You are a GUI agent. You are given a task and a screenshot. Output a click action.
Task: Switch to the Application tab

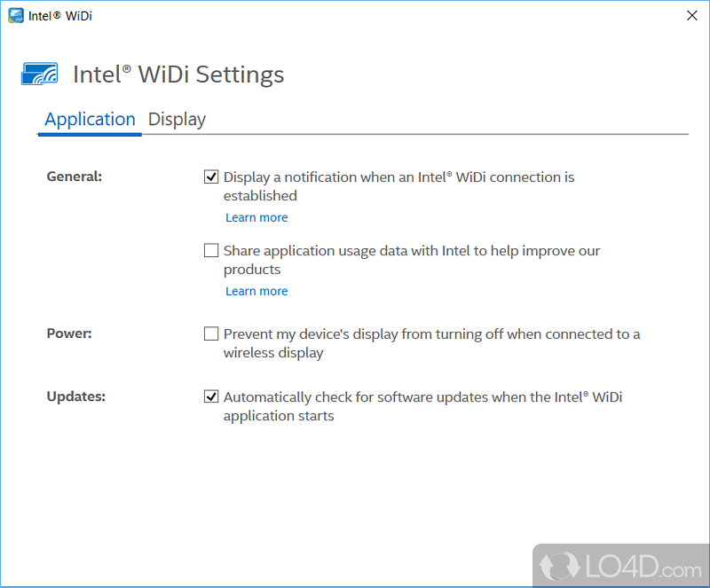(90, 119)
